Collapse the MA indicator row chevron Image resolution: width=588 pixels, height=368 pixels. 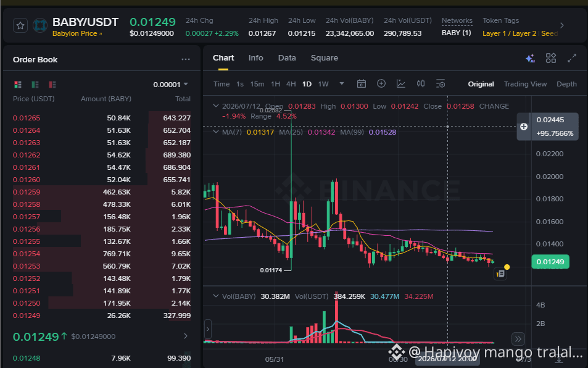tap(215, 132)
